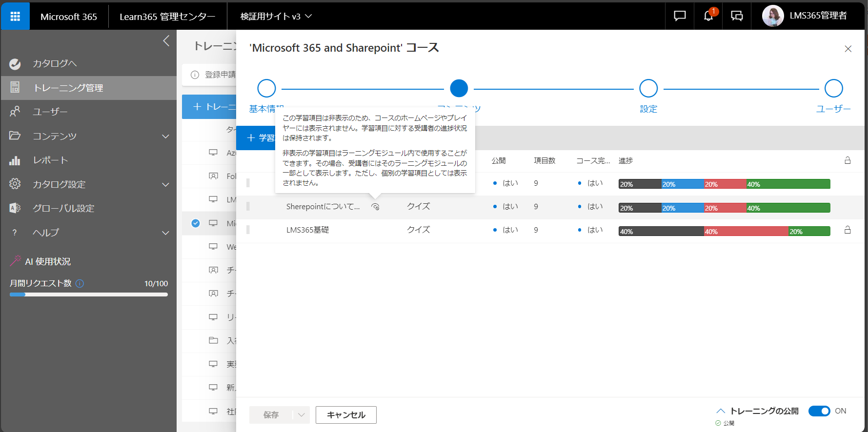Screen dimensions: 868x432
Task: Open グローバル設定 in the sidebar
Action: point(89,208)
